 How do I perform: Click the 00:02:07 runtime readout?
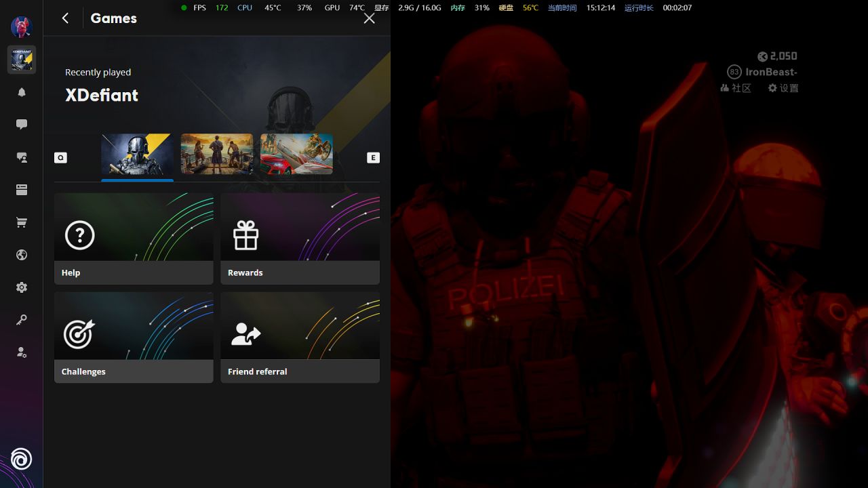(x=677, y=8)
